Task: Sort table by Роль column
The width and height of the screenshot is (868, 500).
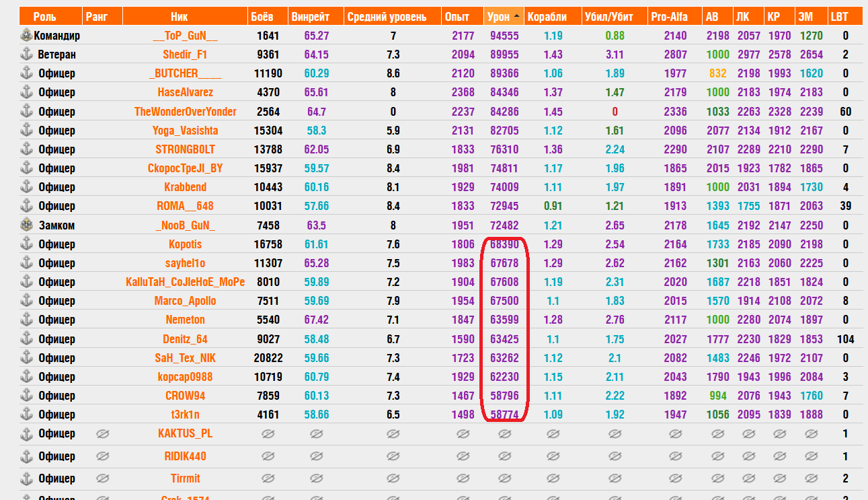Action: click(50, 17)
